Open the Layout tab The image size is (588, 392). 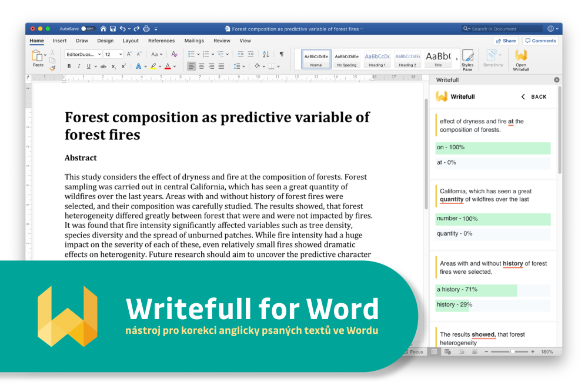point(131,41)
